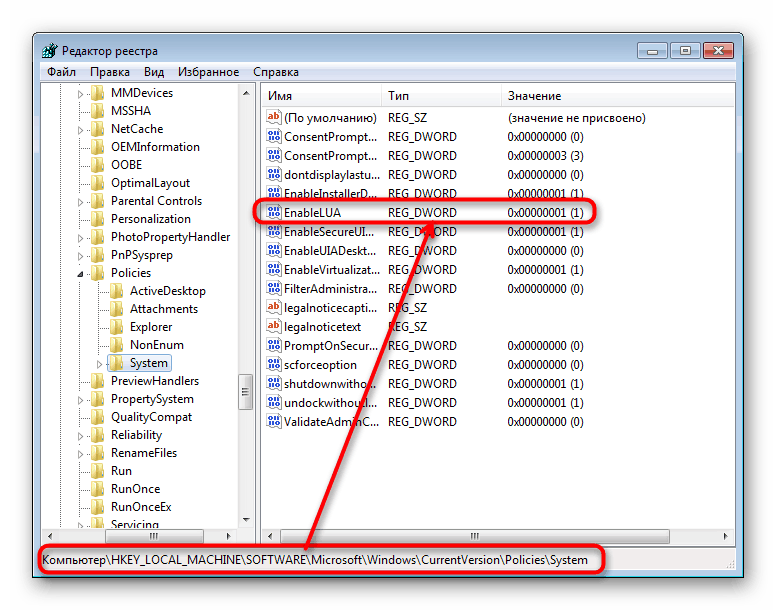The image size is (776, 610).
Task: Select the RunOnce folder icon
Action: tap(98, 489)
